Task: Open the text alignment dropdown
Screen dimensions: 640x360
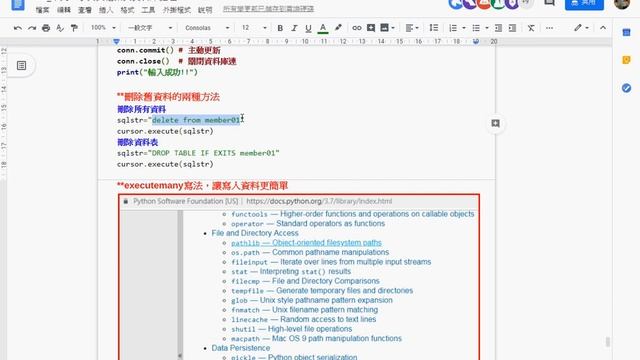Action: [412, 28]
